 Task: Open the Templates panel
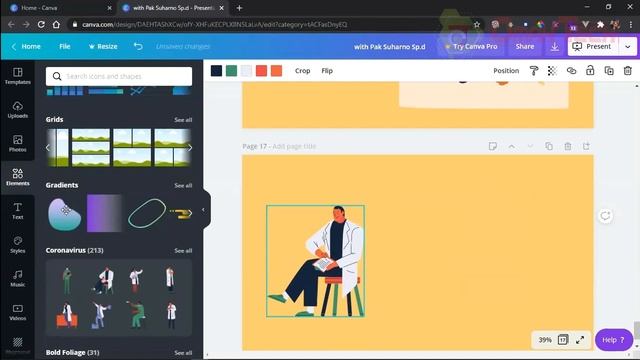pyautogui.click(x=18, y=76)
